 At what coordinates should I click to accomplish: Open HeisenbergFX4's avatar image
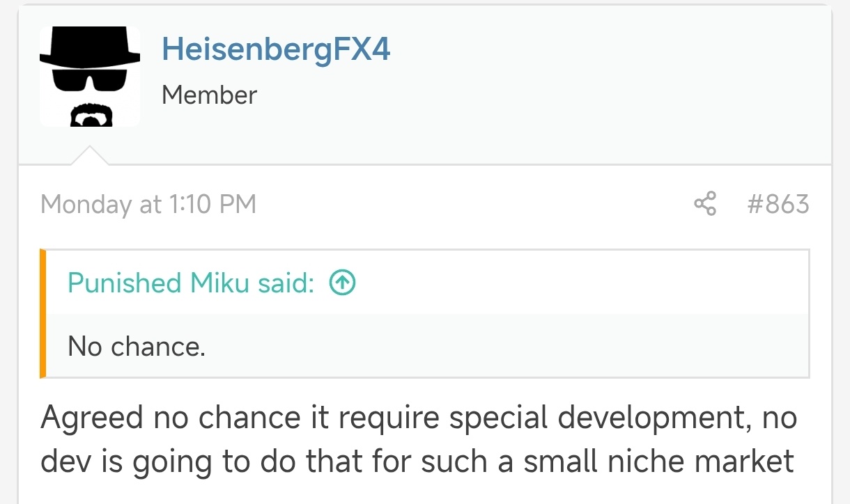pyautogui.click(x=90, y=77)
